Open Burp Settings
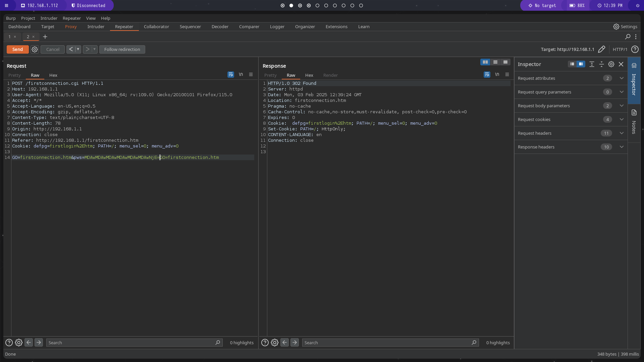The image size is (644, 362). (625, 26)
